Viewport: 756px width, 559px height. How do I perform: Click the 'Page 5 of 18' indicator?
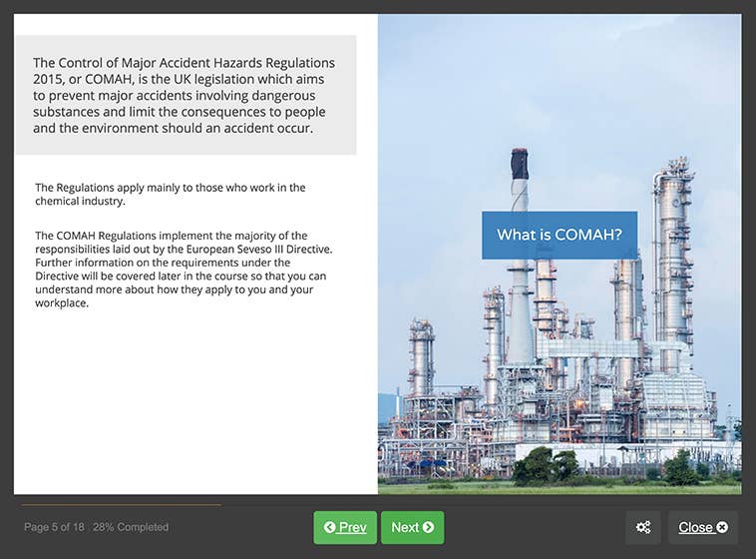[54, 527]
